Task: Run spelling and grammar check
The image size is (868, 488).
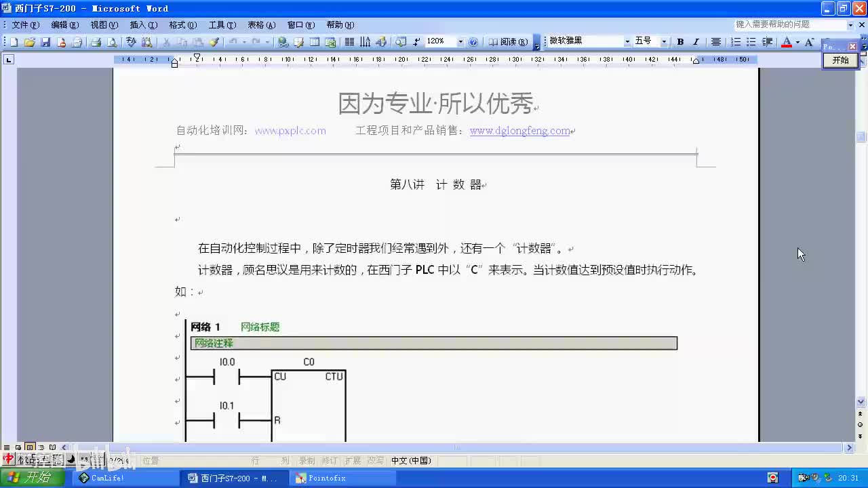Action: pos(131,42)
